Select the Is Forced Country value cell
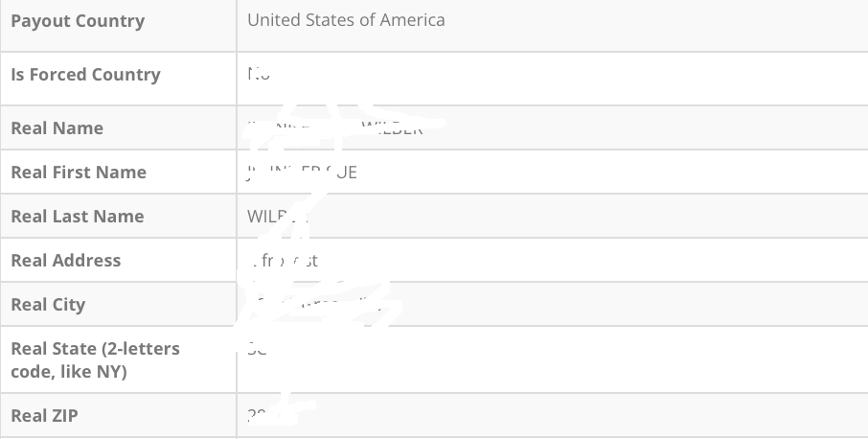The height and width of the screenshot is (439, 868). click(551, 75)
